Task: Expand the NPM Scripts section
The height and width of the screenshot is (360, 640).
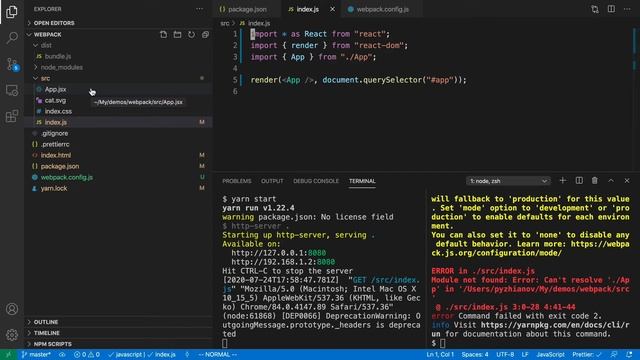Action: [118, 344]
